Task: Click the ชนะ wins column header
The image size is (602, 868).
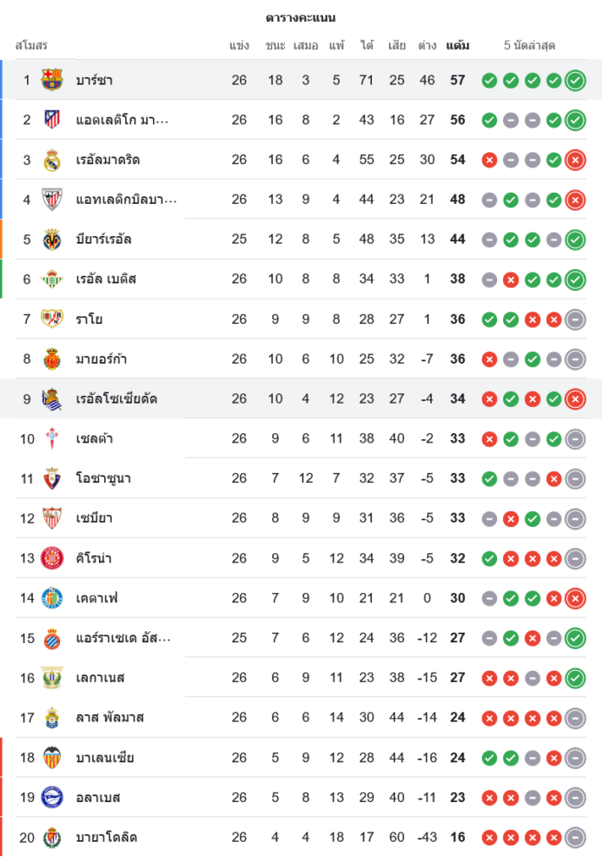Action: click(275, 45)
